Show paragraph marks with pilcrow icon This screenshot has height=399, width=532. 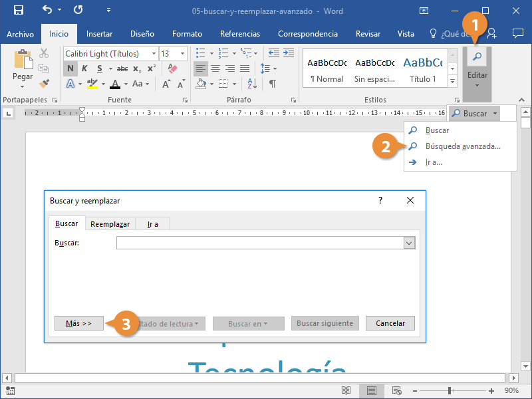click(x=272, y=84)
